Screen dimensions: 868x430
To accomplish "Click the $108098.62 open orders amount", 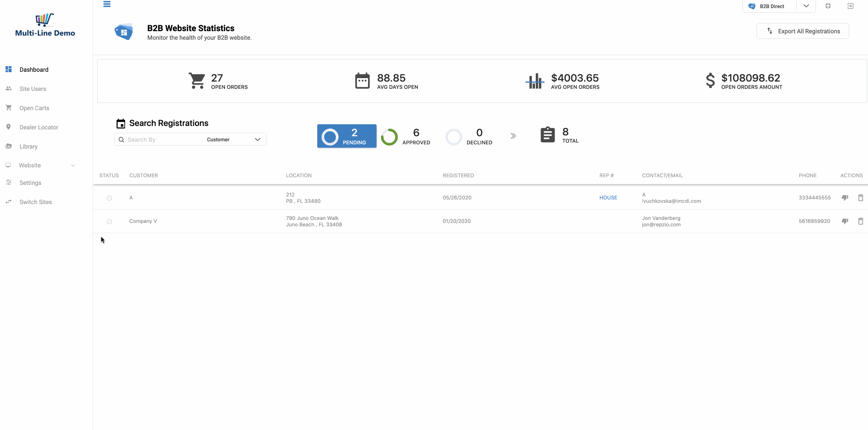I will click(751, 78).
